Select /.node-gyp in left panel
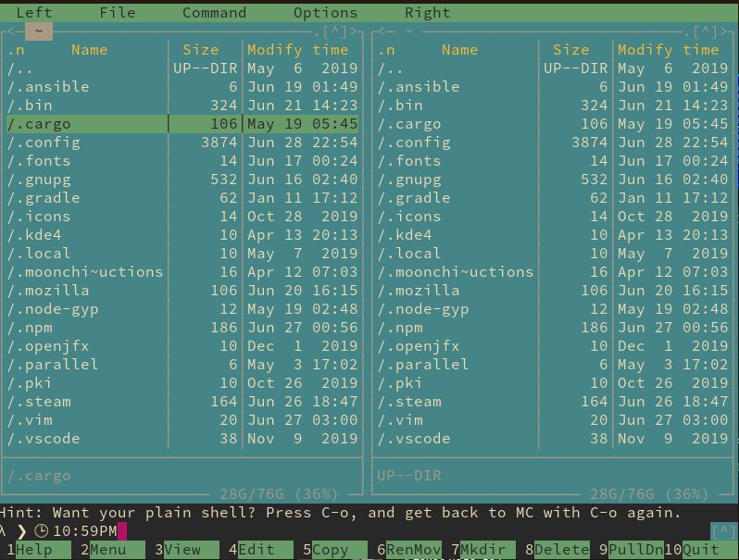This screenshot has height=560, width=739. click(x=182, y=309)
